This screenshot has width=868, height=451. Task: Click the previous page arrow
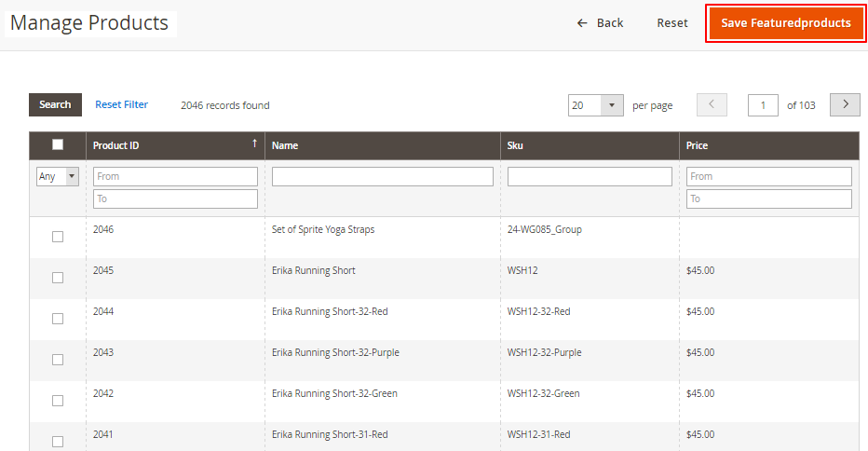pyautogui.click(x=712, y=104)
